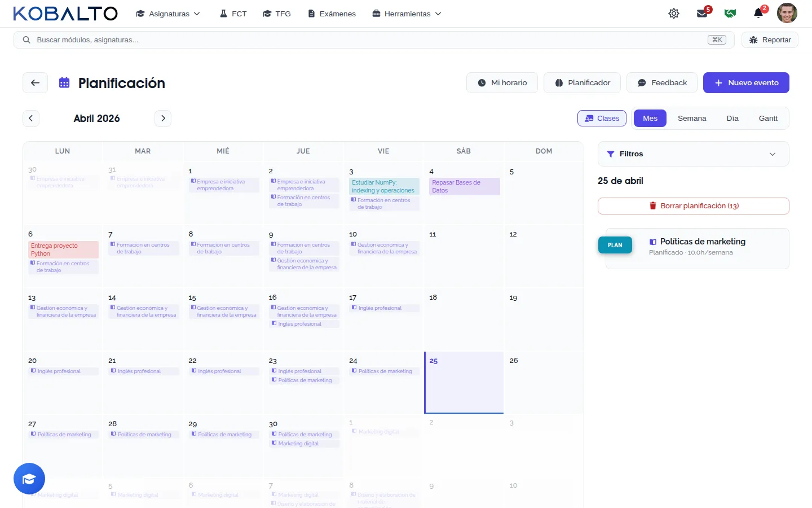Click Borrar planificación (13)

point(693,206)
